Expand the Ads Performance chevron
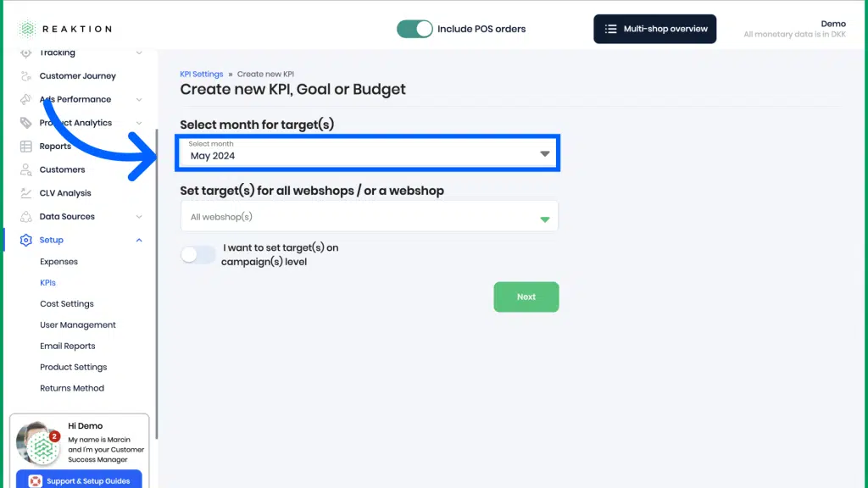 (x=139, y=100)
